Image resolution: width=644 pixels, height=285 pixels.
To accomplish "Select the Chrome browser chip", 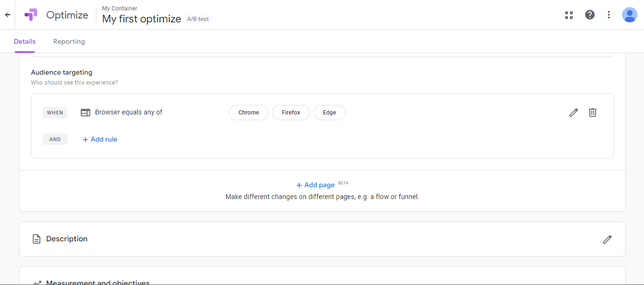I will pos(248,113).
